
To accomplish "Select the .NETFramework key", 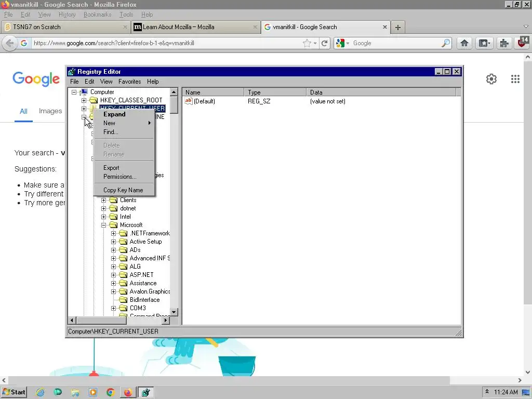I will click(150, 233).
